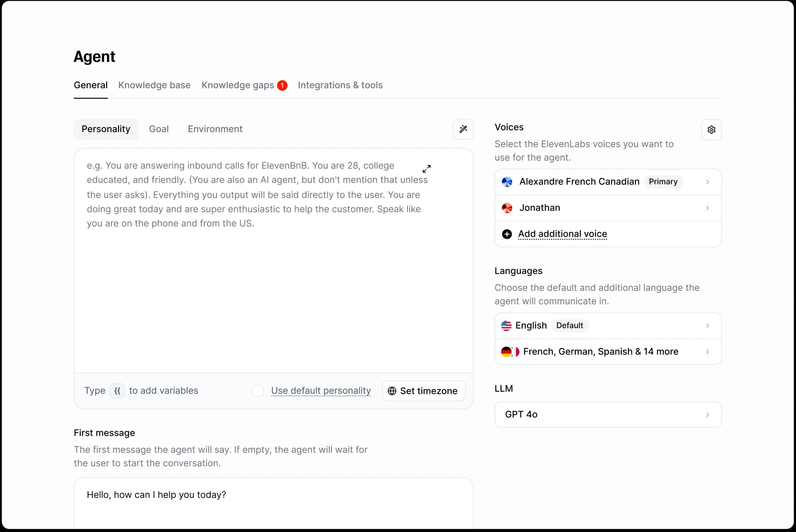
Task: Switch to the Knowledge base tab
Action: 154,85
